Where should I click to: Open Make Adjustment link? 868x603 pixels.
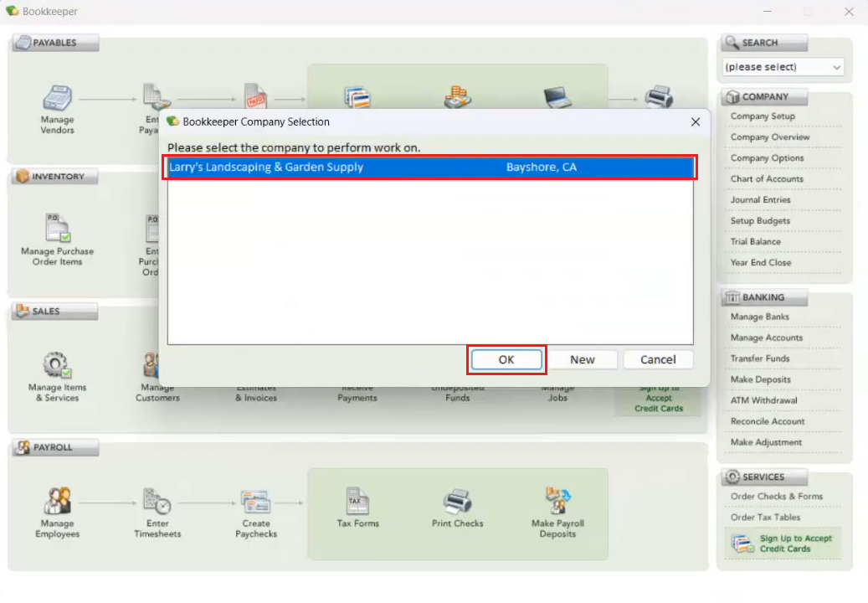[766, 442]
